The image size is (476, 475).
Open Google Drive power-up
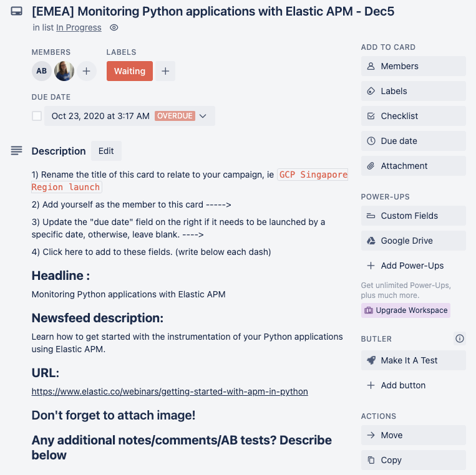pos(413,241)
